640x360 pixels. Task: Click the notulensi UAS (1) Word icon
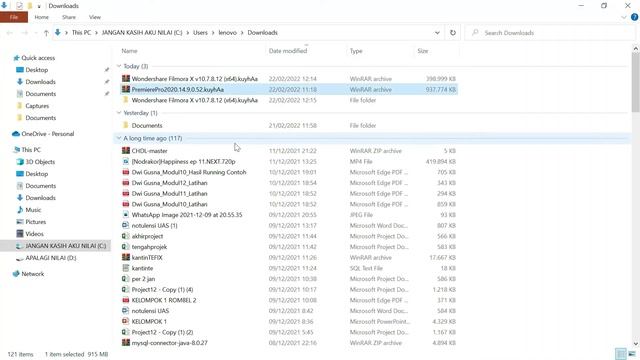126,225
